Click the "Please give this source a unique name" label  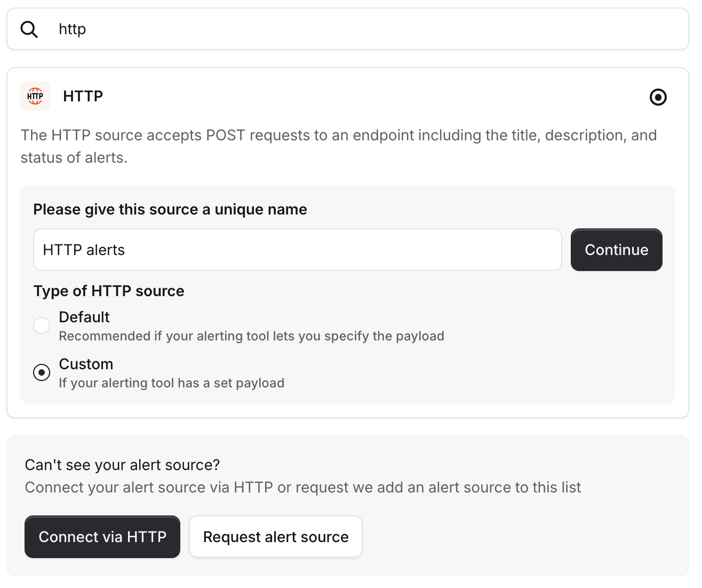coord(170,209)
